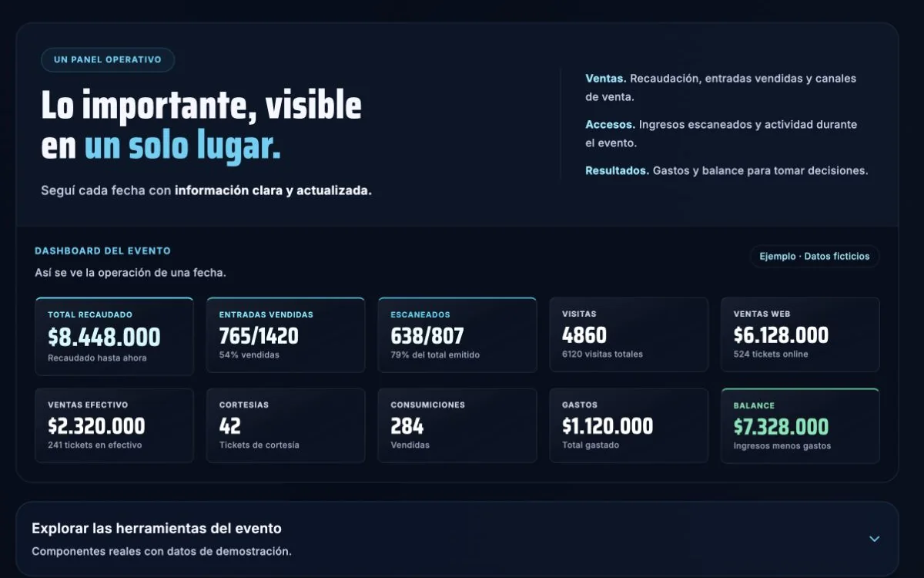The image size is (924, 578).
Task: Click "Así se ve la operación de una fecha."
Action: [x=130, y=273]
